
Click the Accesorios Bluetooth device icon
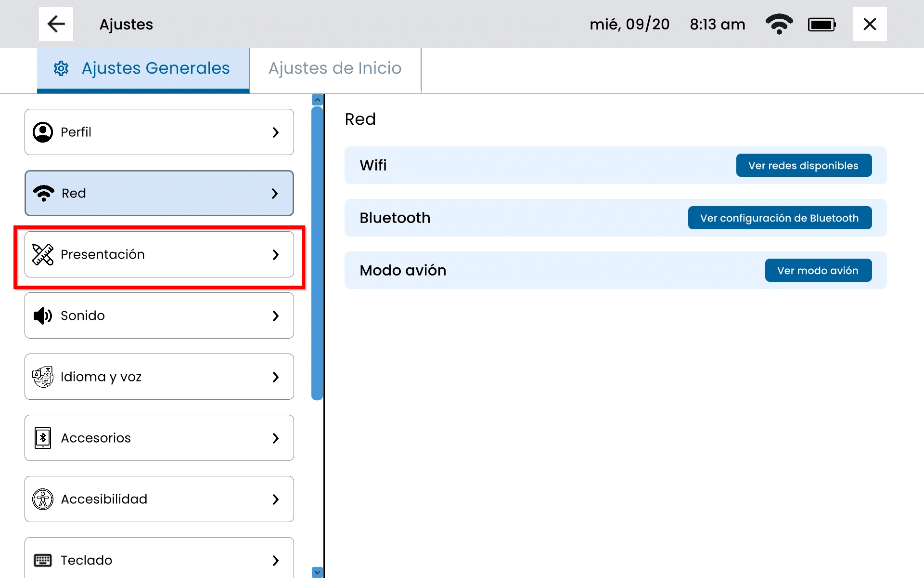[43, 438]
